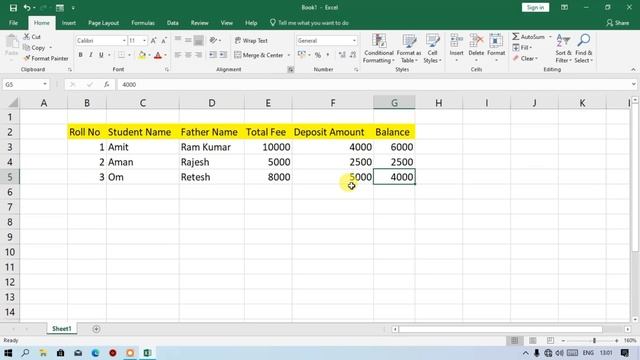Open the Merge & Center dropdown arrow
This screenshot has height=360, width=640.
point(289,55)
